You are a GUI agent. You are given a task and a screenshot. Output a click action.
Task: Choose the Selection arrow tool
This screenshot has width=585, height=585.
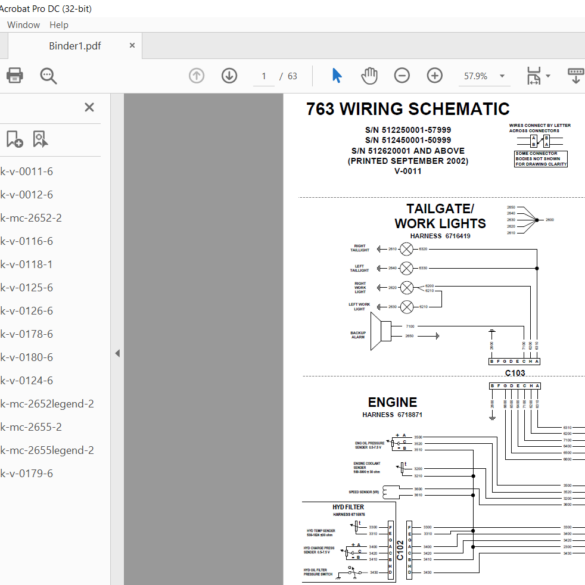tap(337, 75)
